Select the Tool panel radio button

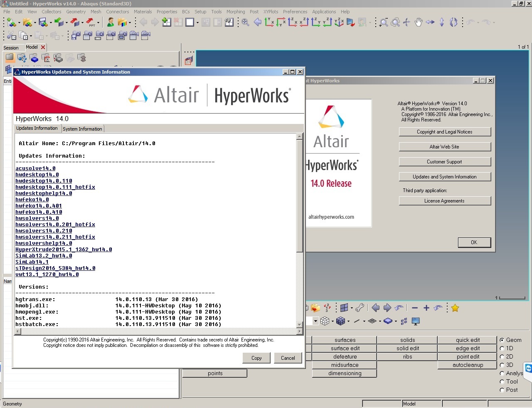[502, 381]
